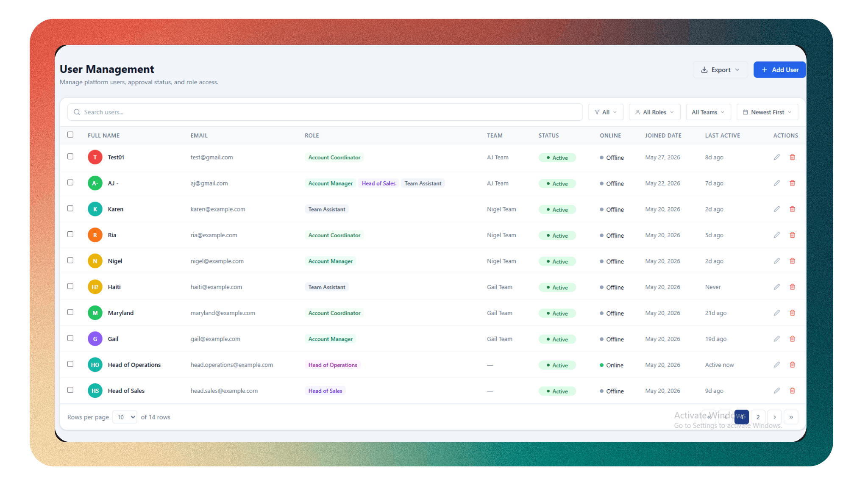Check the Test01 row checkbox
868x488 pixels.
point(70,156)
